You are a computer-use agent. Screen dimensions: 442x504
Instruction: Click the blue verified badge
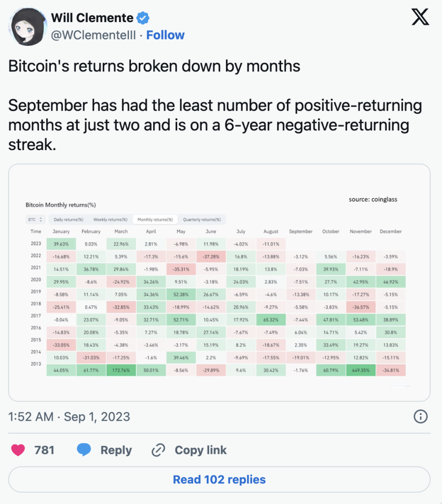(143, 18)
